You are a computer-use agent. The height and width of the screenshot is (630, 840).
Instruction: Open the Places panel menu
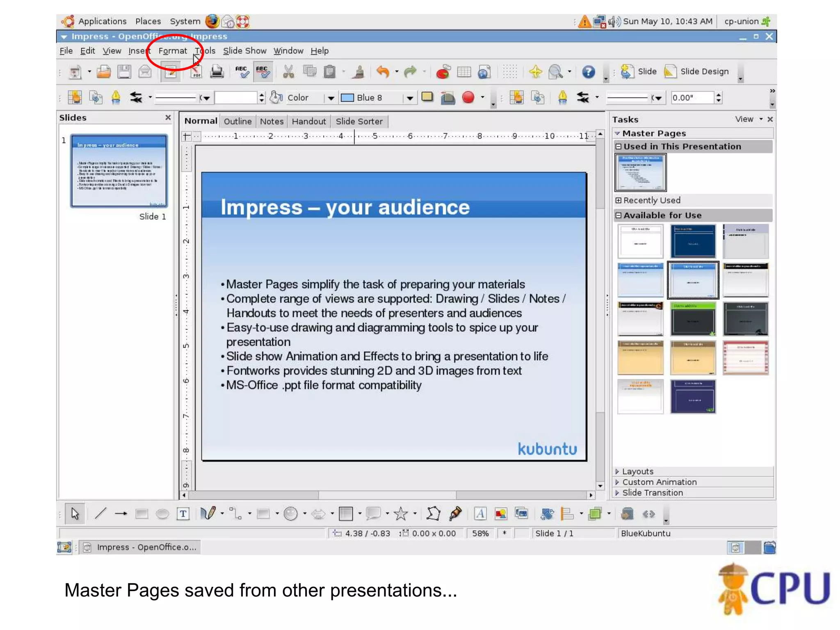click(x=148, y=21)
